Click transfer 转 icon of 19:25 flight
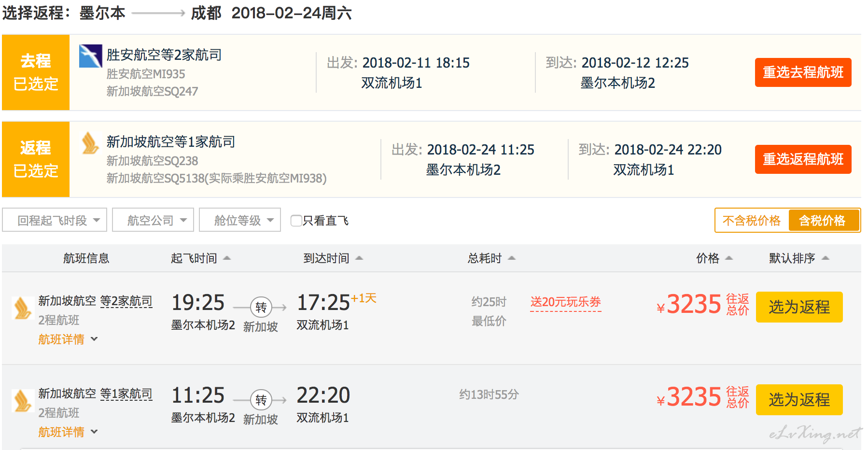 [261, 307]
